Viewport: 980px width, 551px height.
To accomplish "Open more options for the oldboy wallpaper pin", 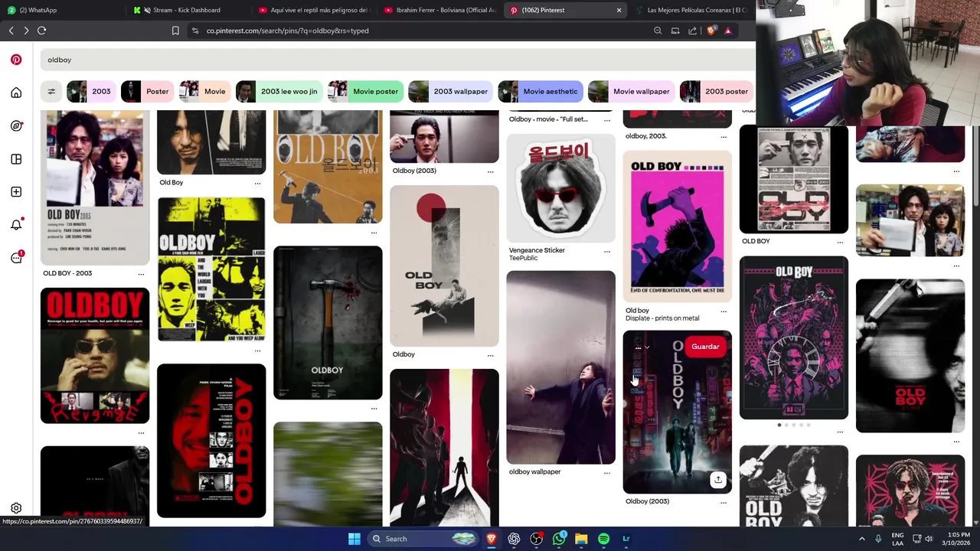I will pos(607,472).
